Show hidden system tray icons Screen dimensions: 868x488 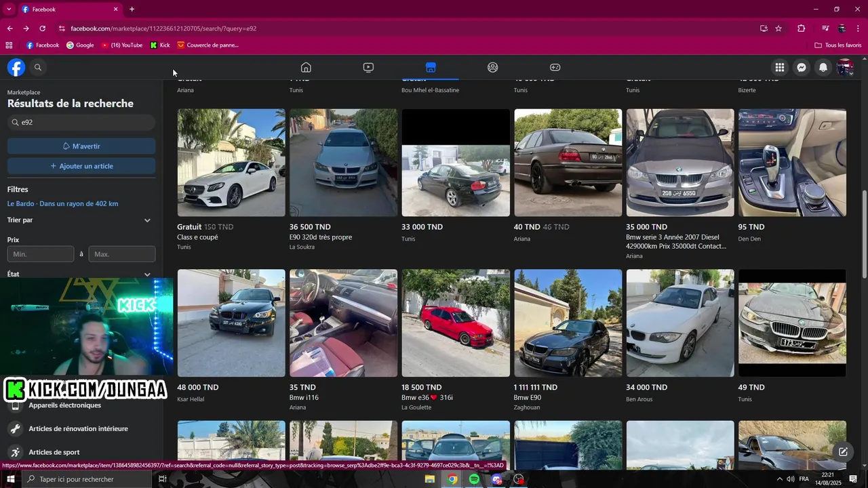tap(778, 479)
